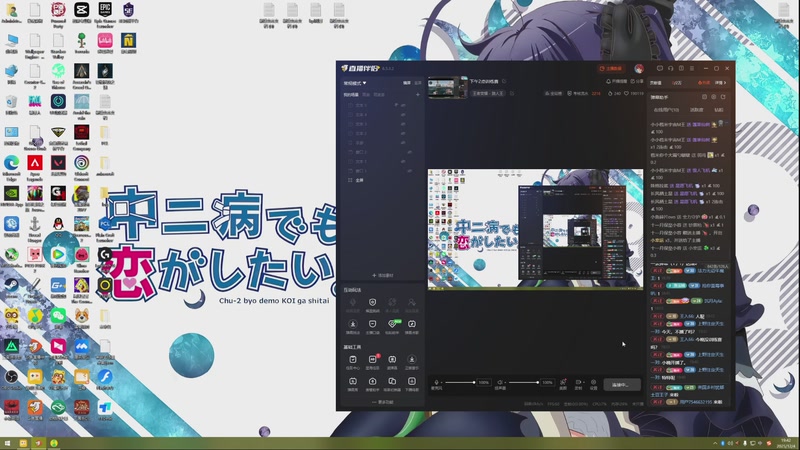Screen dimensions: 800x450
Task: Open basic tool icon with red badge
Action: [372, 362]
